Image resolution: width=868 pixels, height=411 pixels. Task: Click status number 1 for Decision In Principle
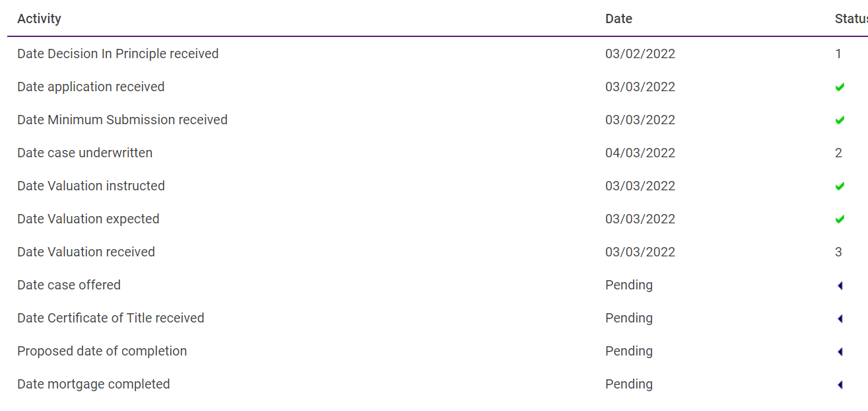coord(838,54)
